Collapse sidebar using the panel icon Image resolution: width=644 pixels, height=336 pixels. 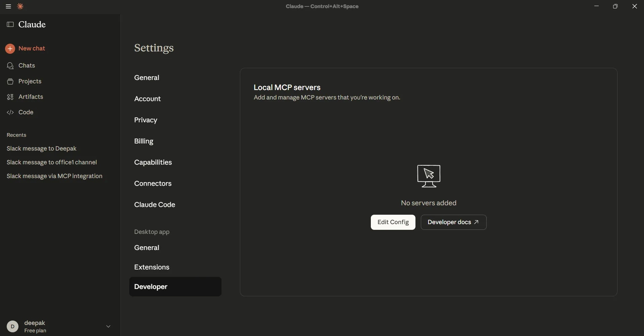coord(10,25)
